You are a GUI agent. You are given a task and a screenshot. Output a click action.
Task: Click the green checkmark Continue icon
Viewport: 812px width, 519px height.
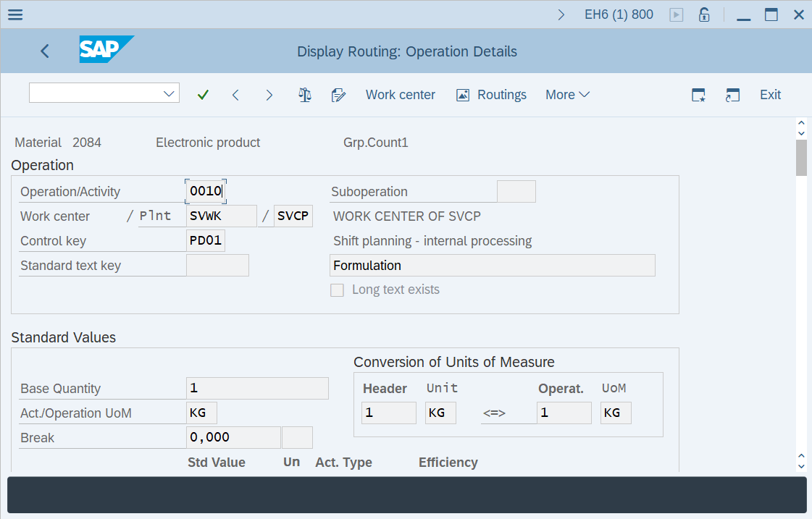click(x=203, y=94)
